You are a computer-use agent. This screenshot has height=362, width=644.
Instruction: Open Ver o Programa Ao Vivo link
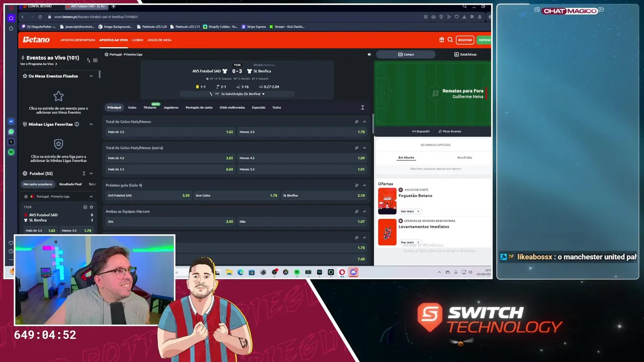(39, 64)
